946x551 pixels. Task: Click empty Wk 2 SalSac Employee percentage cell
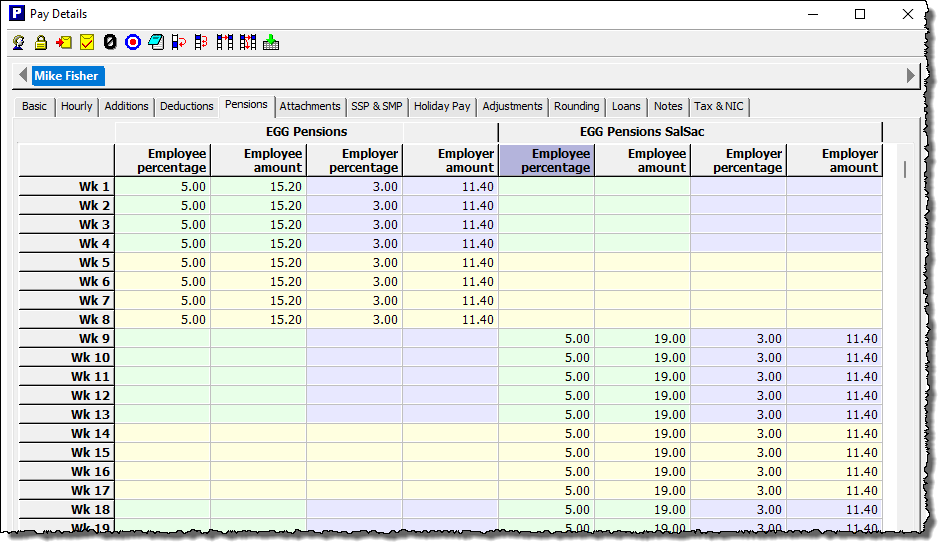coord(547,205)
